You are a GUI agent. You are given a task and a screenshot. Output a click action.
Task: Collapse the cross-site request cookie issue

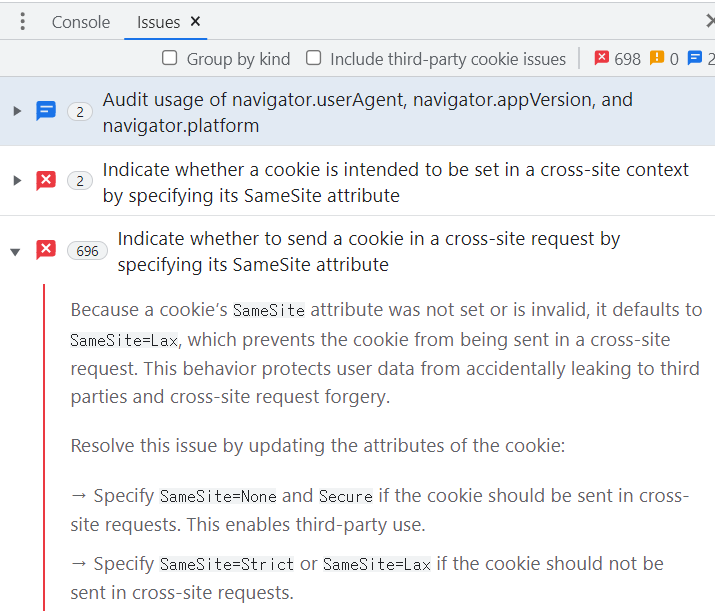(x=16, y=252)
